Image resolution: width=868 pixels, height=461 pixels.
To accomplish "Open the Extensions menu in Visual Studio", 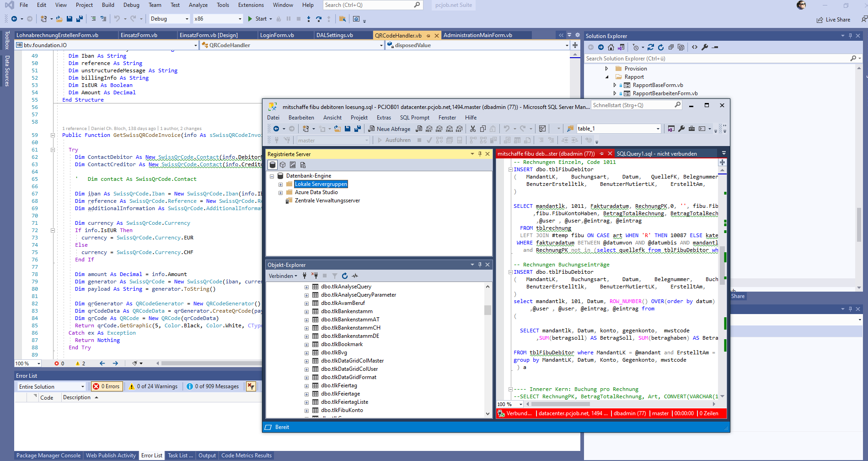I will tap(251, 5).
